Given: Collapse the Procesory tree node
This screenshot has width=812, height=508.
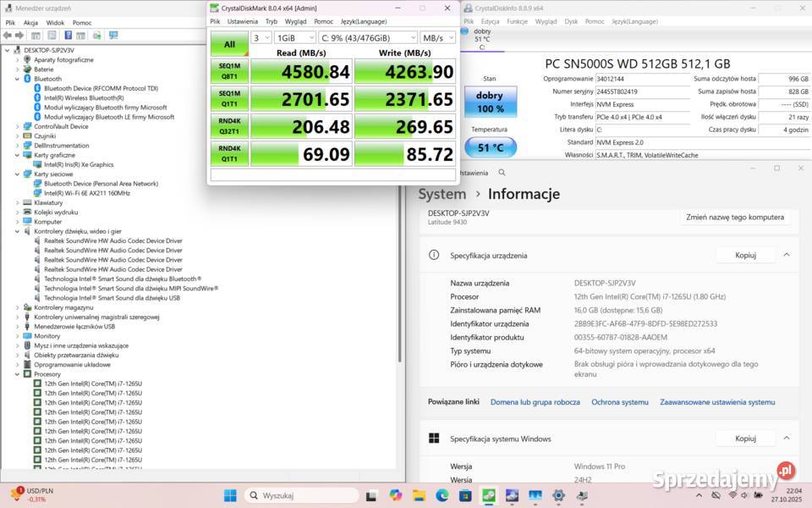Looking at the screenshot, I should pyautogui.click(x=18, y=374).
